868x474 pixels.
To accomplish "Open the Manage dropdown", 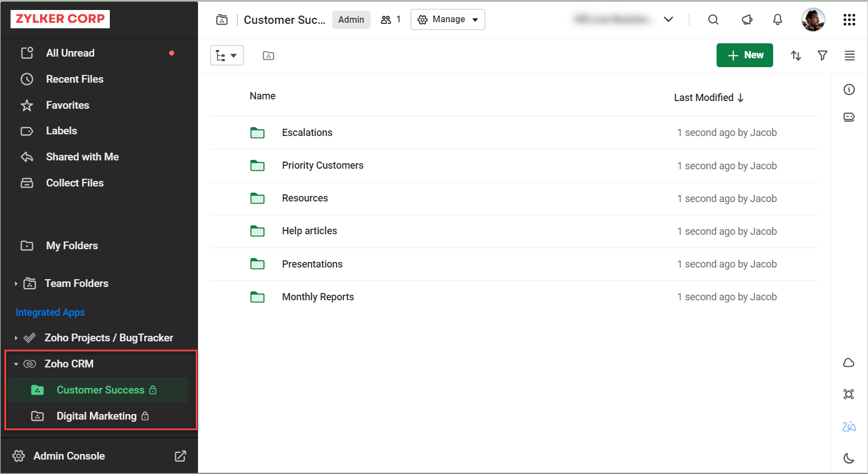I will click(x=448, y=19).
